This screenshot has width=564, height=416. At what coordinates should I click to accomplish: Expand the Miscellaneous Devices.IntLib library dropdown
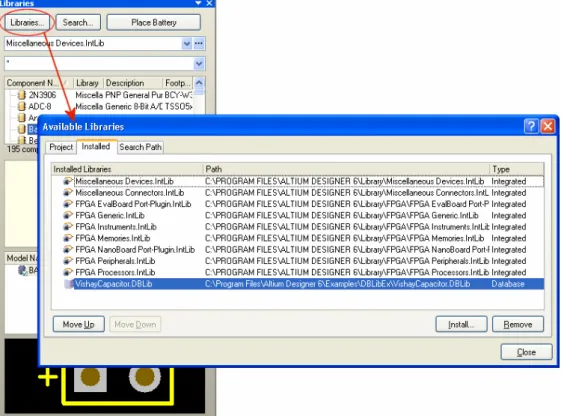point(186,44)
